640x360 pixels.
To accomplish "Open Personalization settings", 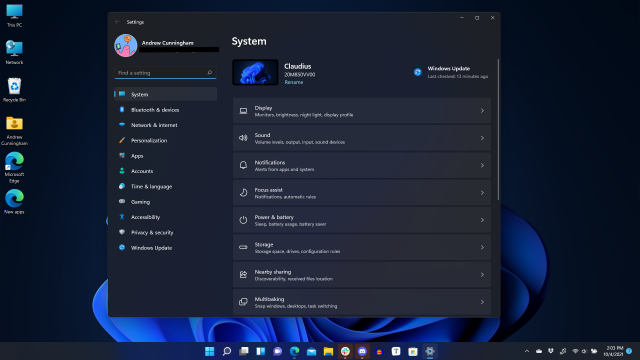I will tap(165, 140).
